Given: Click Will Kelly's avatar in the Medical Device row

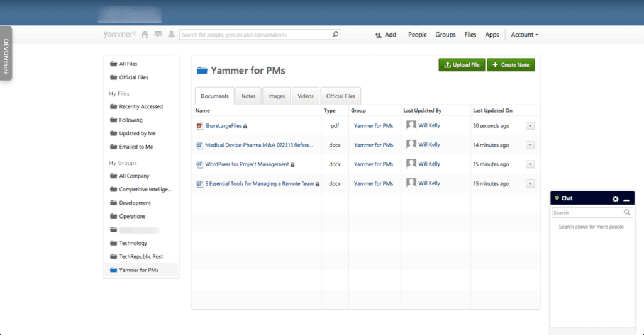Looking at the screenshot, I should [411, 145].
